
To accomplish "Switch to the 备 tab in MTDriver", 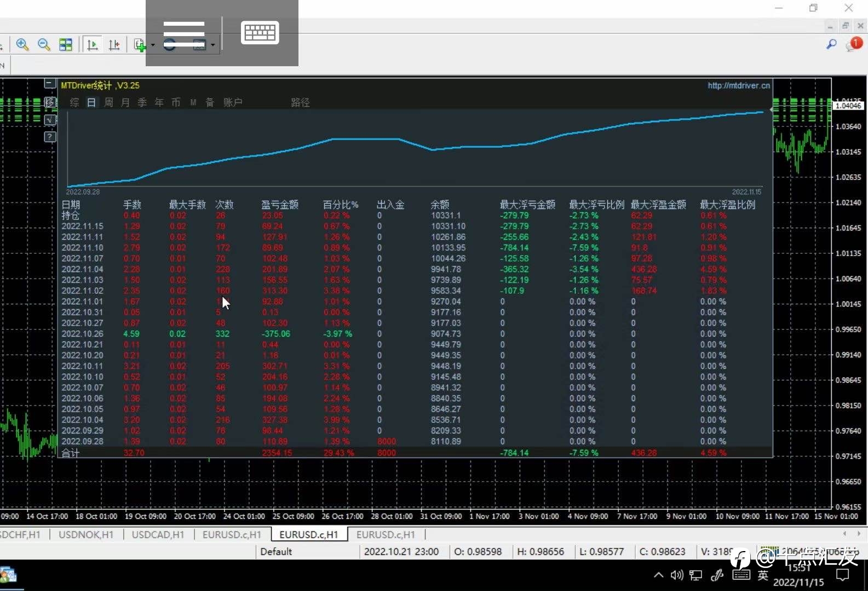I will 210,102.
